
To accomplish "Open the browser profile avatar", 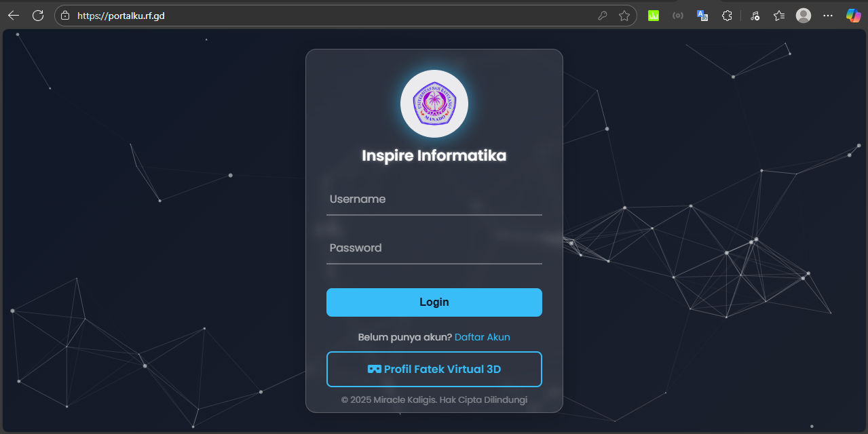I will pos(803,15).
